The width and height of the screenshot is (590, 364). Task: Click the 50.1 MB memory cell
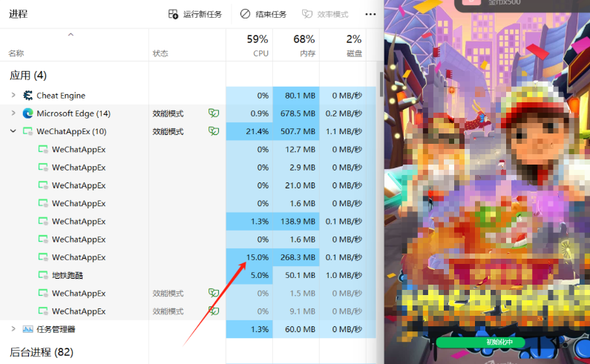pos(296,275)
